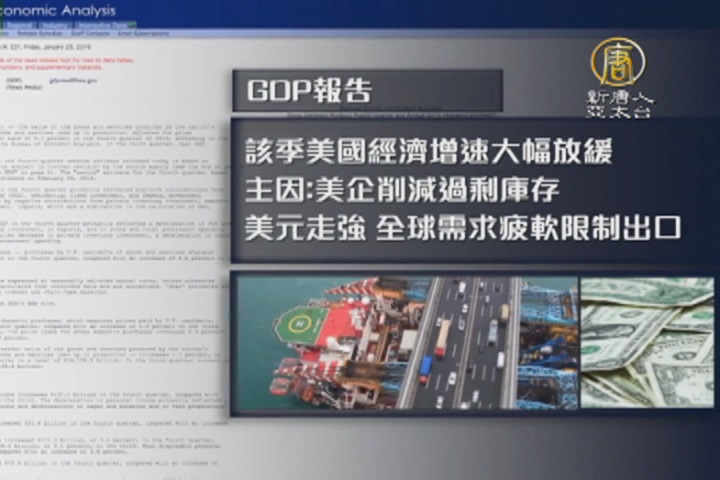Select the dollar bills photo
The width and height of the screenshot is (720, 480).
pyautogui.click(x=647, y=342)
